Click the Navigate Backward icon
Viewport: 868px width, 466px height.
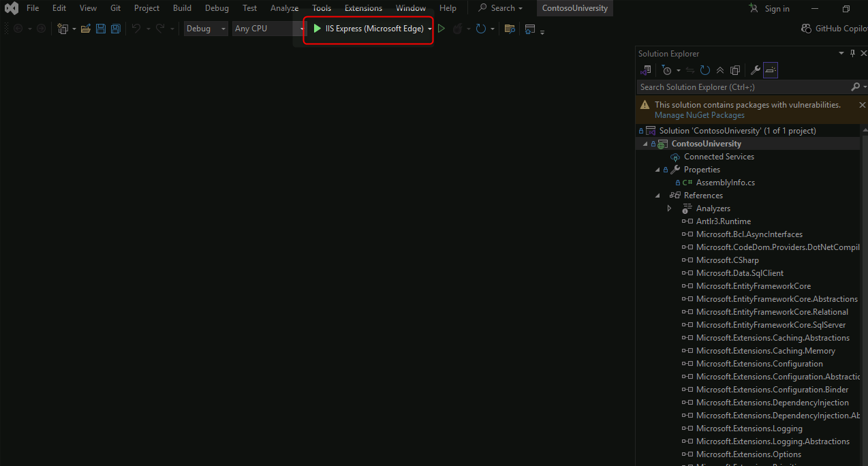point(18,29)
